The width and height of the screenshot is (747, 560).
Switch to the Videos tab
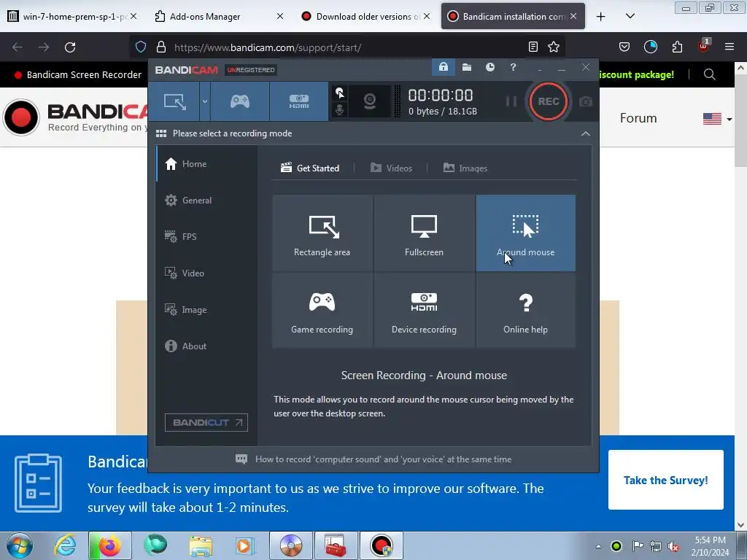tap(391, 168)
